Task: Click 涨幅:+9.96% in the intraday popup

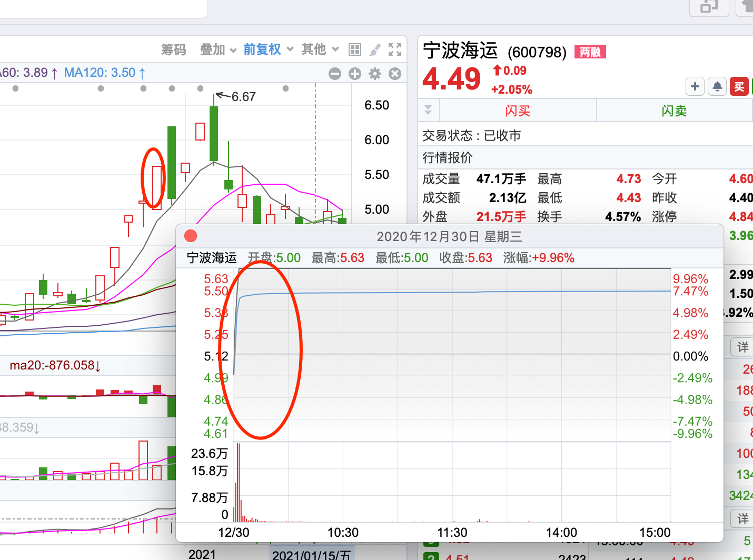Action: 539,258
